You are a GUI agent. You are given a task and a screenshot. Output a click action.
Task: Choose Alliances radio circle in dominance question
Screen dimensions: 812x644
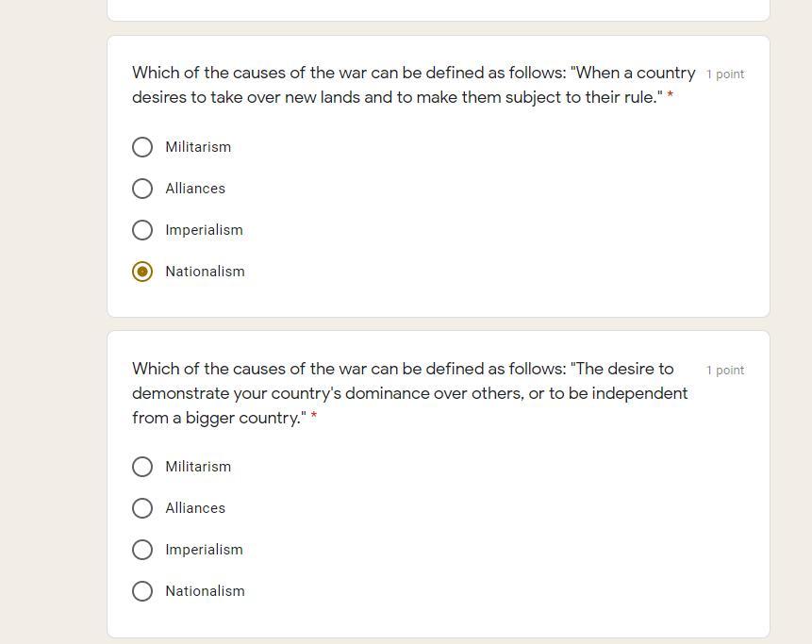click(142, 508)
